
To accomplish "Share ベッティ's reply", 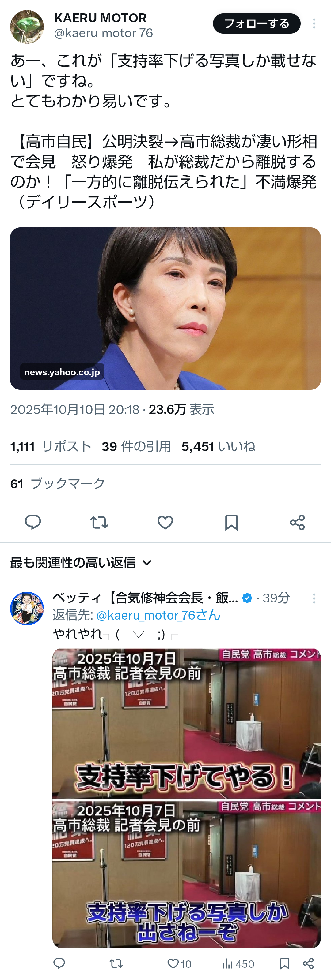I will click(308, 963).
